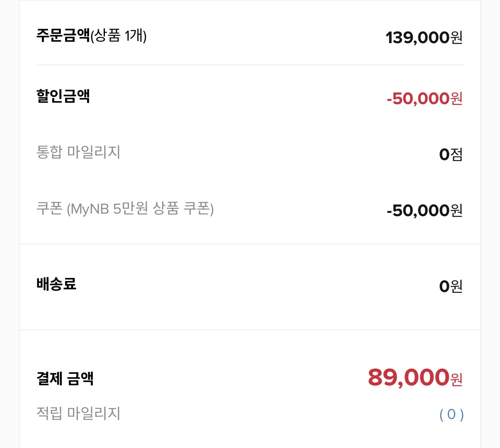500x448 pixels.
Task: Click the MyNB 5만원 상품 쿠폰 name text
Action: pyautogui.click(x=141, y=208)
